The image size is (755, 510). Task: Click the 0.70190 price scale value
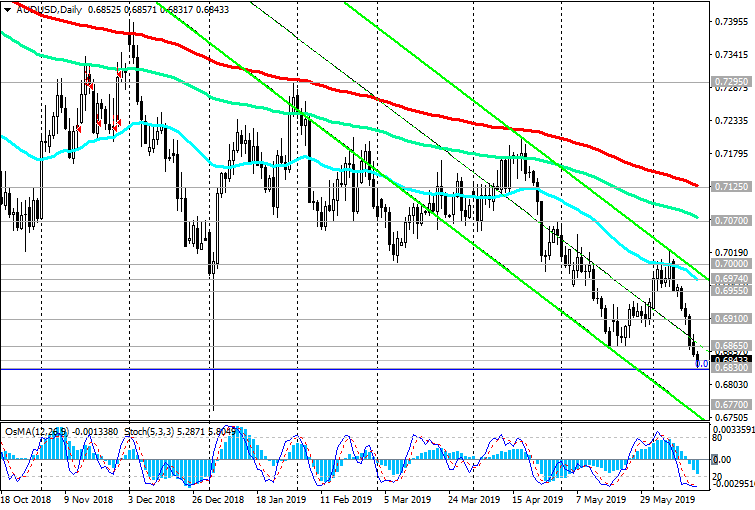732,252
